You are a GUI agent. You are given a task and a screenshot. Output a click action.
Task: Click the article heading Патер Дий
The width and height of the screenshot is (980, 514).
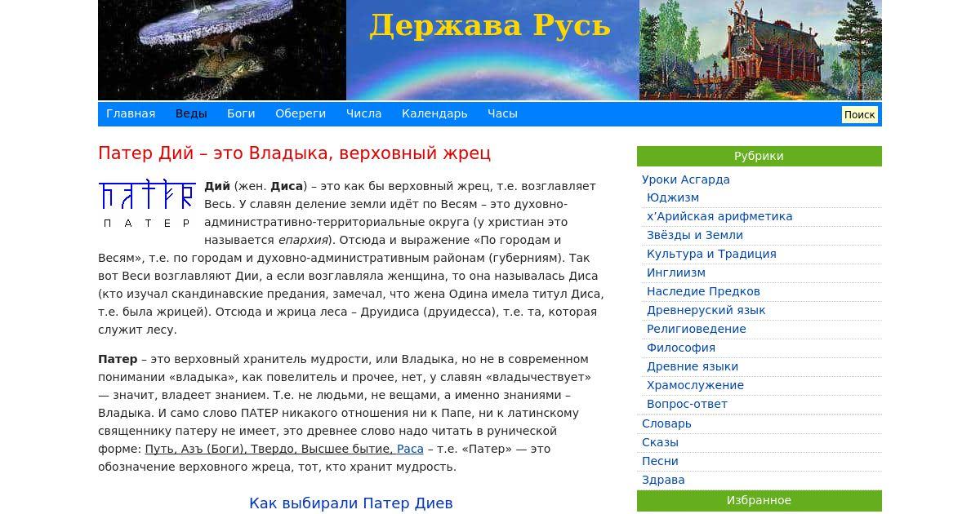[x=294, y=153]
